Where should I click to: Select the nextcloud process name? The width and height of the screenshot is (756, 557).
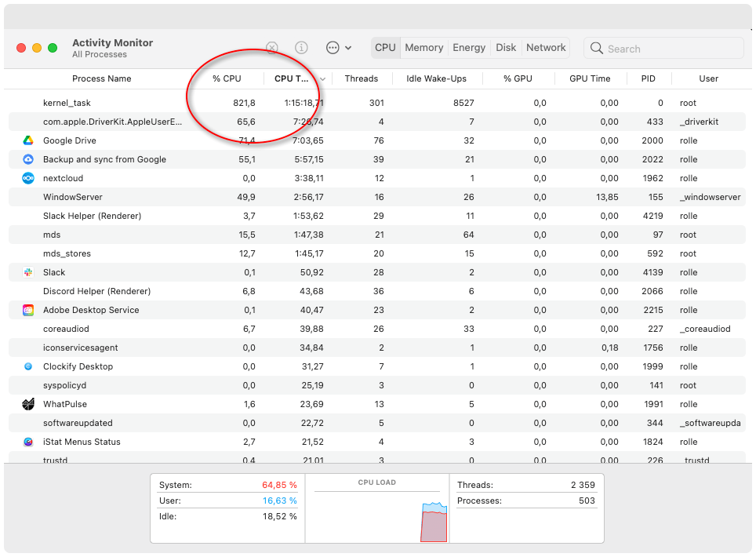[64, 178]
